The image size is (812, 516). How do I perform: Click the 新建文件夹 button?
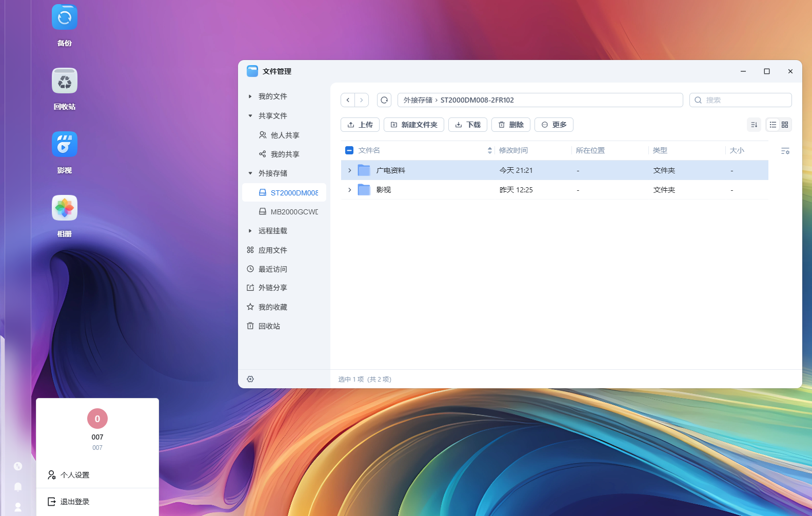coord(414,125)
